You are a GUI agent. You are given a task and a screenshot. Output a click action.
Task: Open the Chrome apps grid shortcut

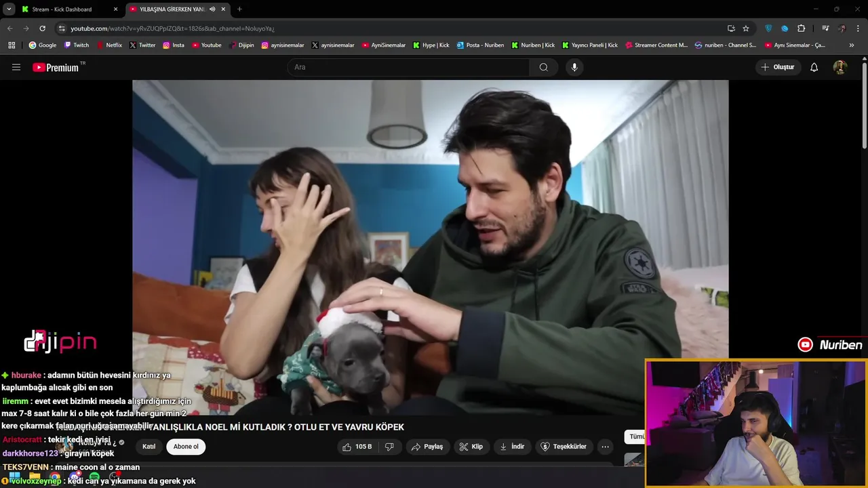click(12, 45)
